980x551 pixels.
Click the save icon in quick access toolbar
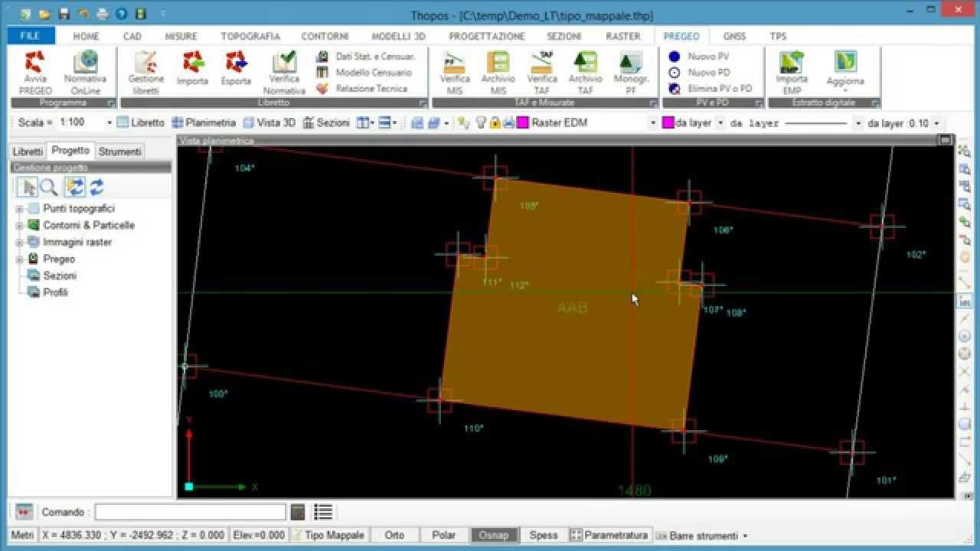pyautogui.click(x=64, y=14)
